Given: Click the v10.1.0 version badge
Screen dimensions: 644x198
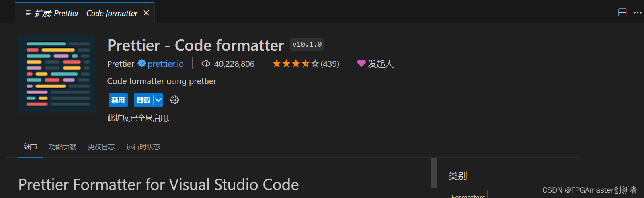Looking at the screenshot, I should coord(307,44).
